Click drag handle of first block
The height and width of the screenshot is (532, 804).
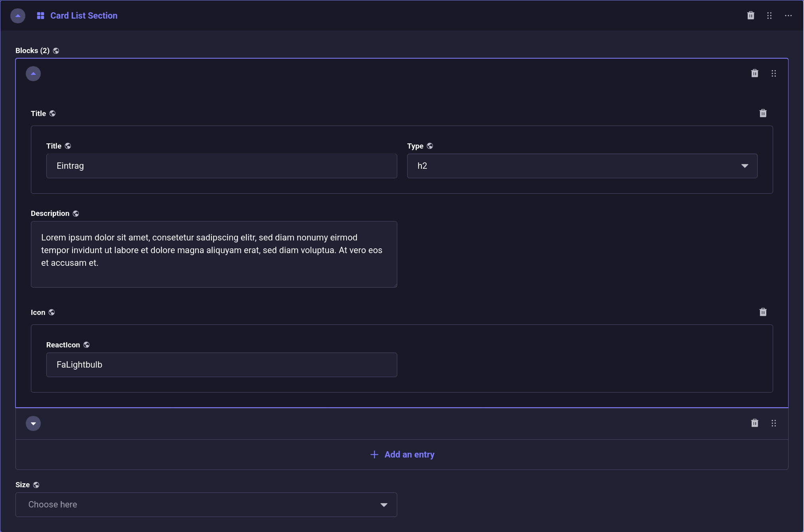(x=774, y=73)
